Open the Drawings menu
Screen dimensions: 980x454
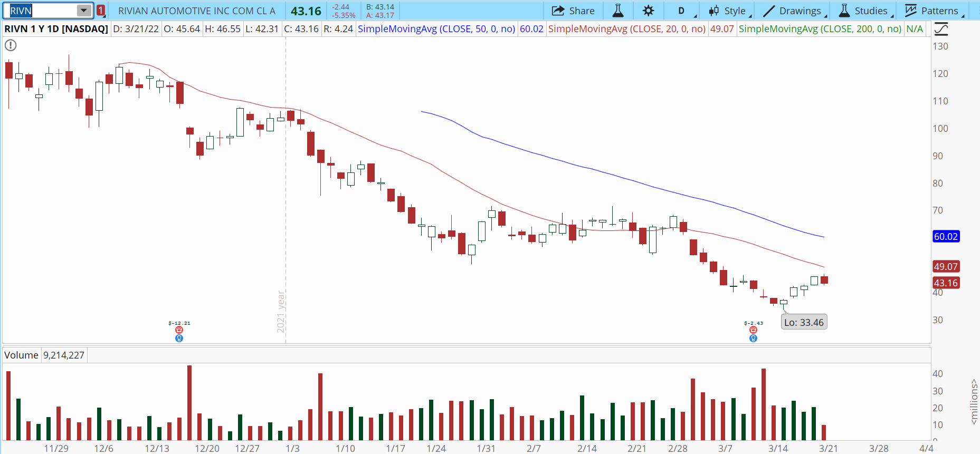(x=795, y=11)
